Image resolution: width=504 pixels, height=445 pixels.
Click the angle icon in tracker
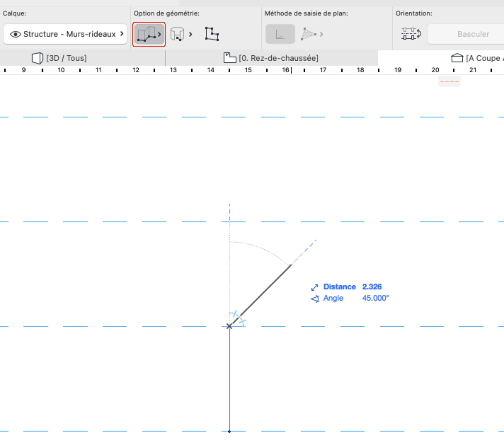coord(315,299)
